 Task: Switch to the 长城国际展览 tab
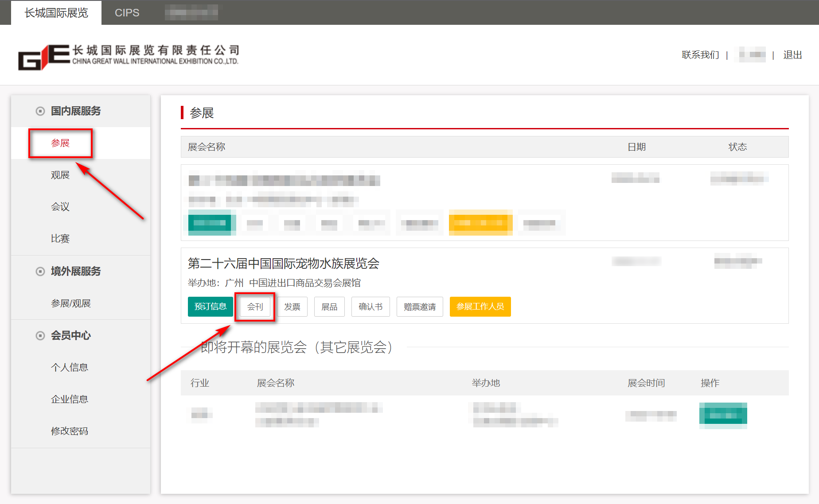pos(56,13)
